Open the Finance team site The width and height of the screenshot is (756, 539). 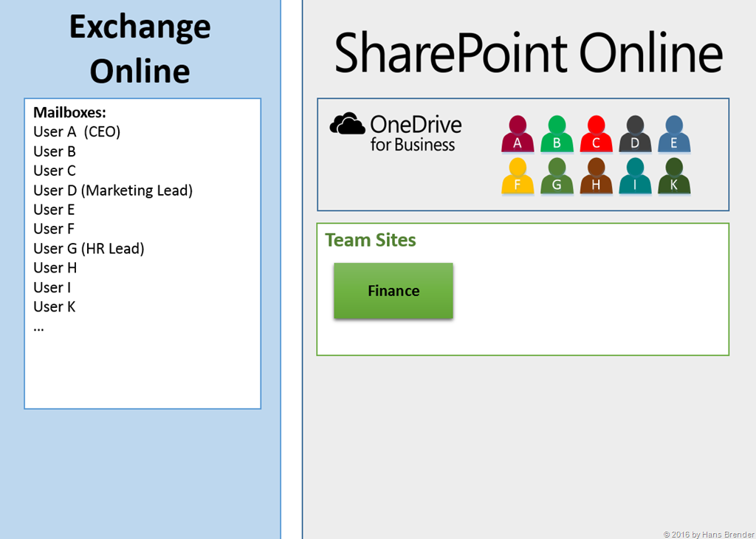click(394, 291)
